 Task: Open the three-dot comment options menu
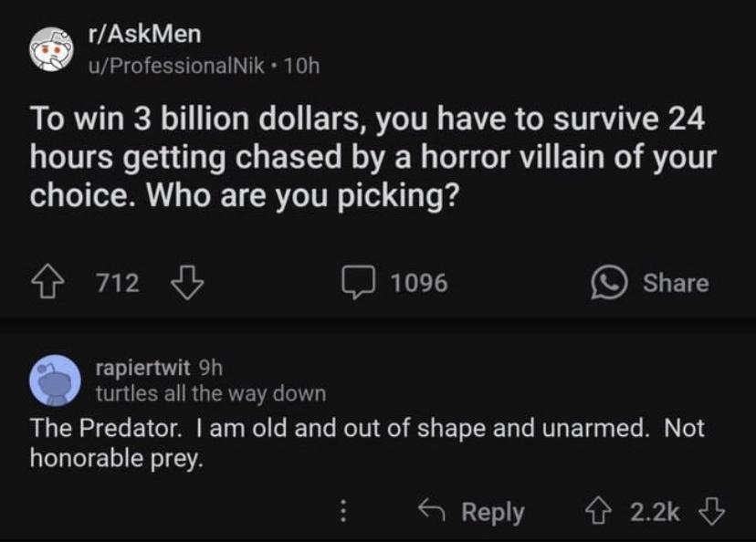click(342, 512)
